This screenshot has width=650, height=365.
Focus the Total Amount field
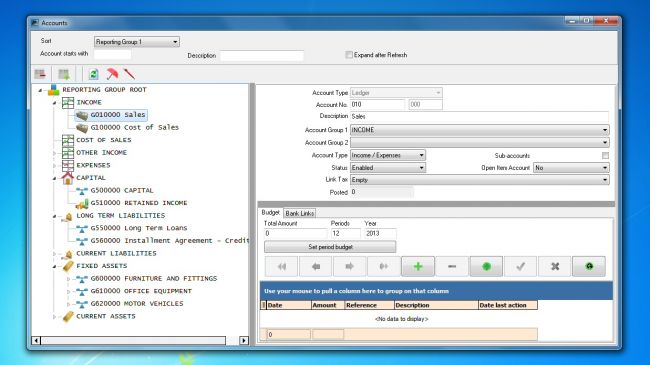click(296, 234)
